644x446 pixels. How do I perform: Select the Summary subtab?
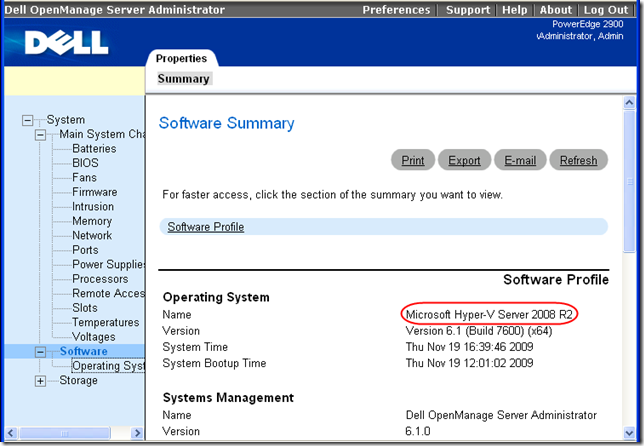pyautogui.click(x=184, y=78)
